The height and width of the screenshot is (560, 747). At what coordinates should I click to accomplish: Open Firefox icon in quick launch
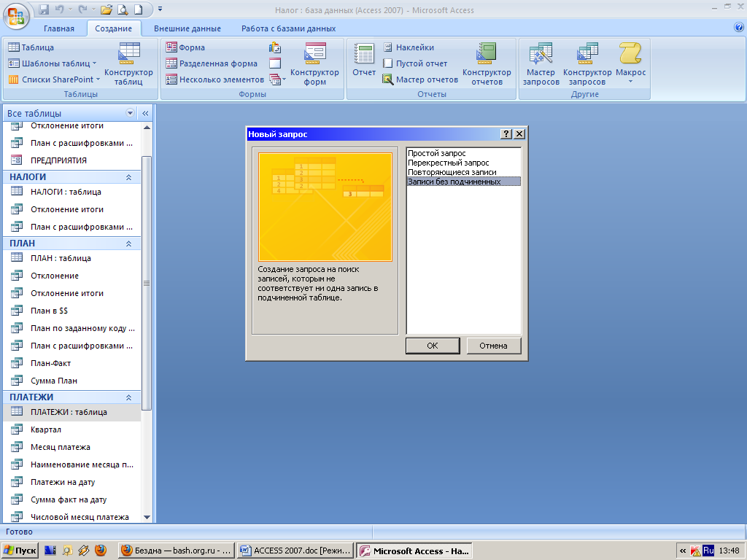[101, 551]
